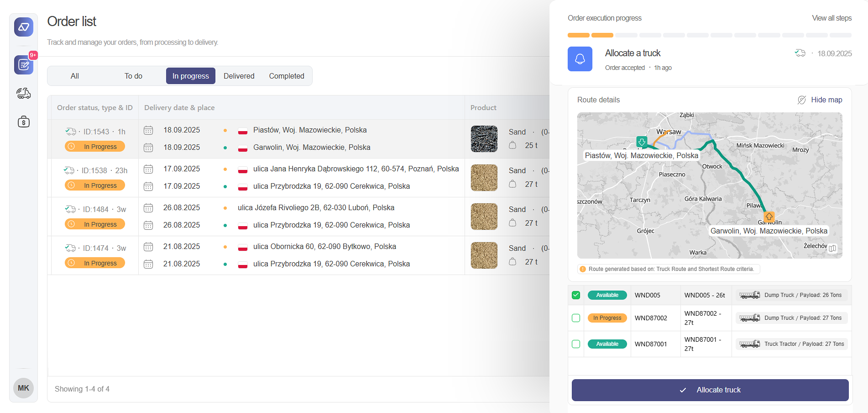Click the app logo in sidebar

coord(24,27)
